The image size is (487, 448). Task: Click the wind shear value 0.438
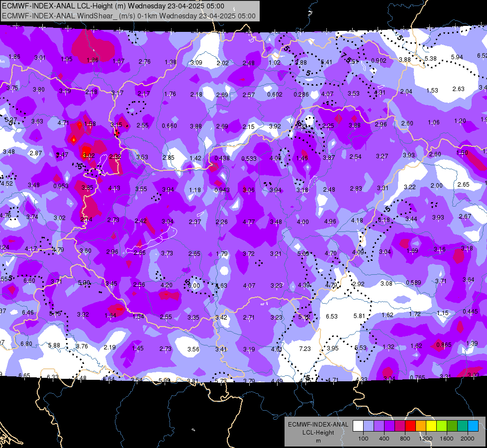(x=222, y=158)
